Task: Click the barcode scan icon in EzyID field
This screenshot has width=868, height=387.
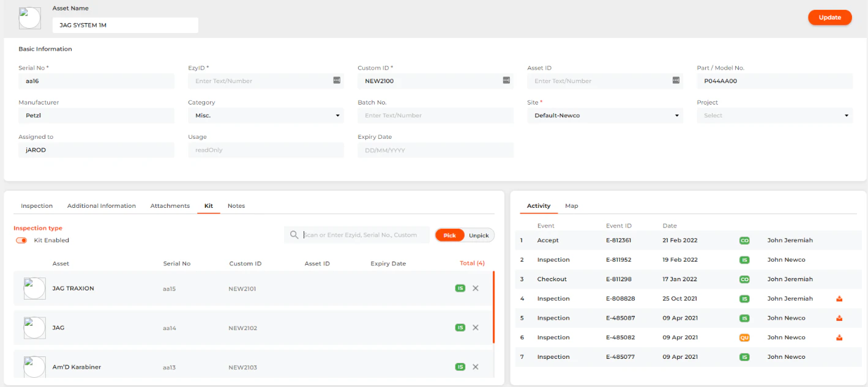Action: click(337, 80)
